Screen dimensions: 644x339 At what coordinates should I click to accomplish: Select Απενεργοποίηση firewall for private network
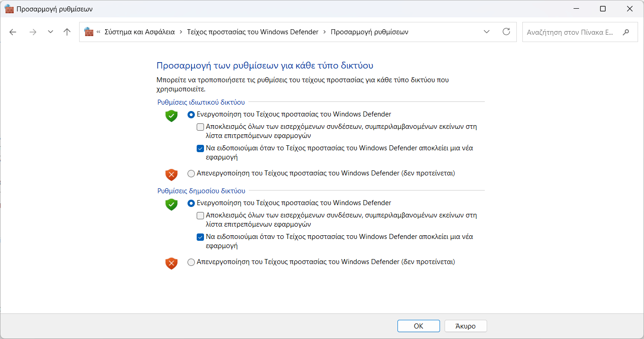[x=191, y=174]
